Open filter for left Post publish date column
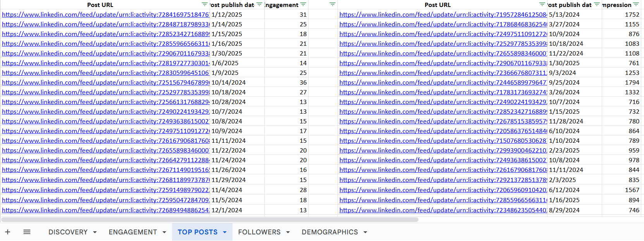Screen dimensions: 644x241 (259, 5)
